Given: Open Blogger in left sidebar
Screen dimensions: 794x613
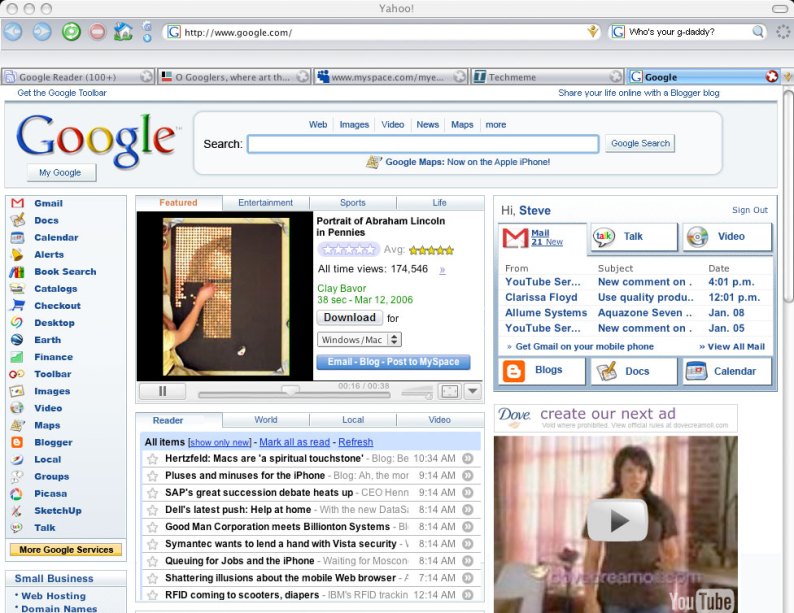Looking at the screenshot, I should (x=53, y=442).
